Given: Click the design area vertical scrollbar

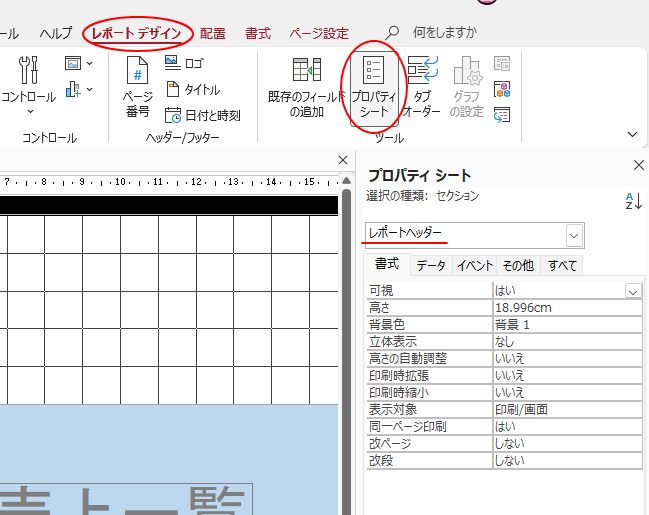Looking at the screenshot, I should click(346, 352).
